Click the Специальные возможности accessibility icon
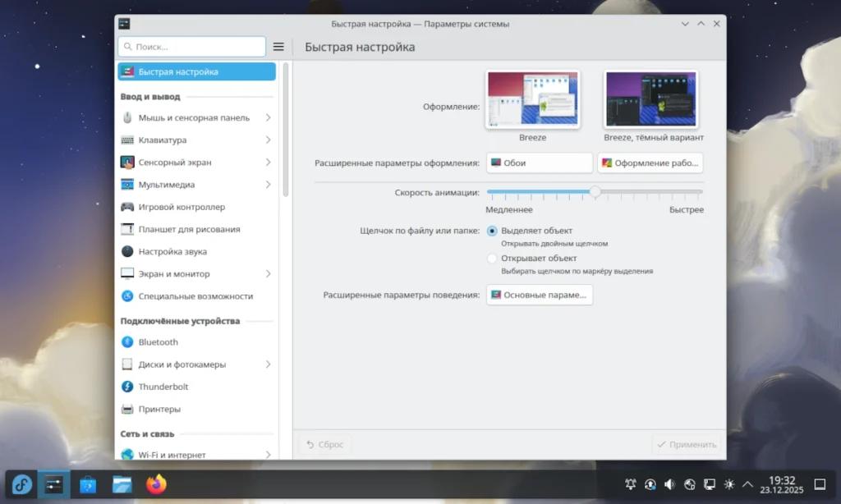Screen dimensions: 841x504 point(127,296)
